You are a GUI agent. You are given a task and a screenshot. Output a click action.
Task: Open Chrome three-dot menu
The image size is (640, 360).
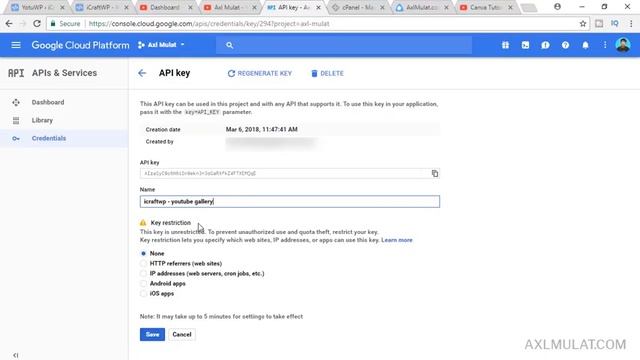(x=631, y=24)
